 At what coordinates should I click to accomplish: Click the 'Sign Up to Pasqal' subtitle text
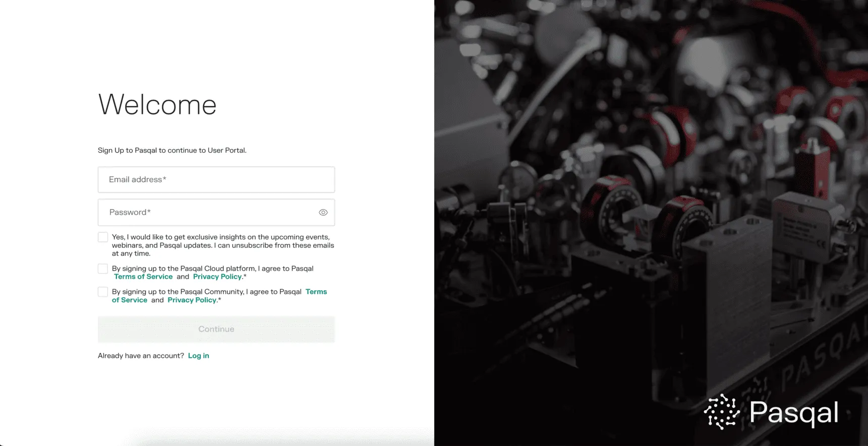point(172,150)
